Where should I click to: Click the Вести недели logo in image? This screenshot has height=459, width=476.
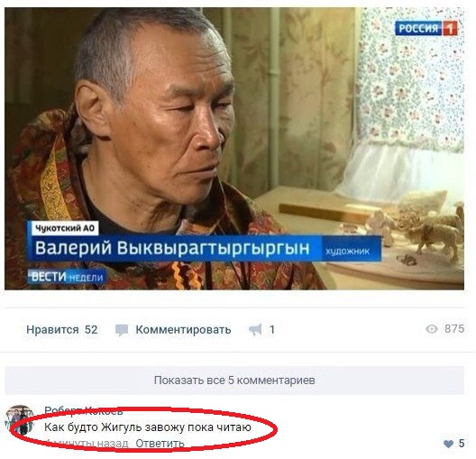coord(67,277)
